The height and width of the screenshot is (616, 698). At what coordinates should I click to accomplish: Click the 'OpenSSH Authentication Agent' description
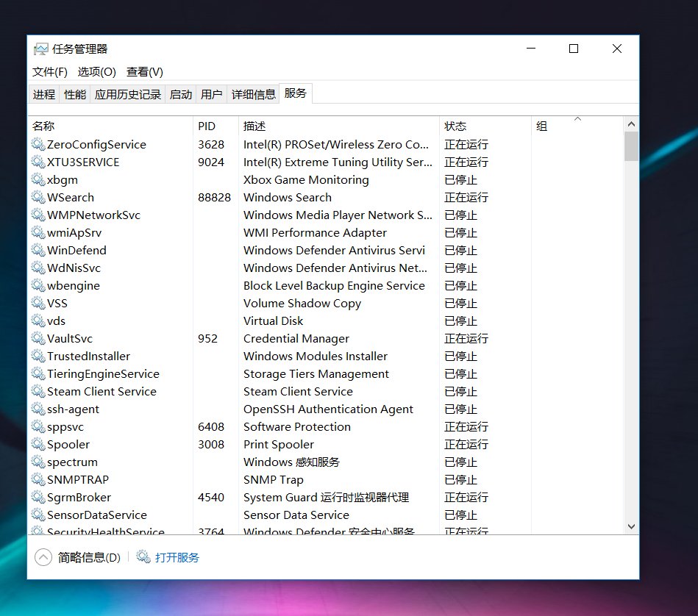[x=329, y=409]
